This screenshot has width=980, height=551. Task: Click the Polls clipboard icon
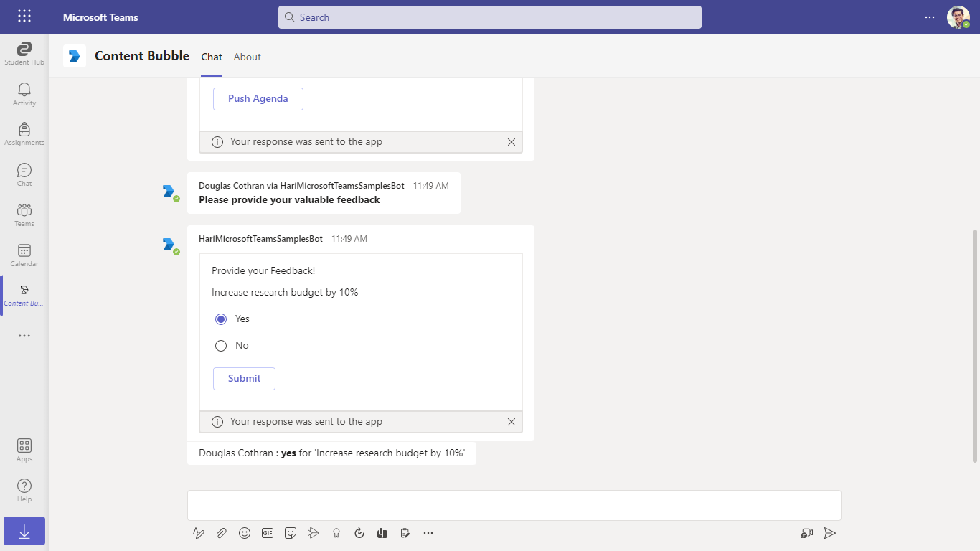click(x=405, y=533)
